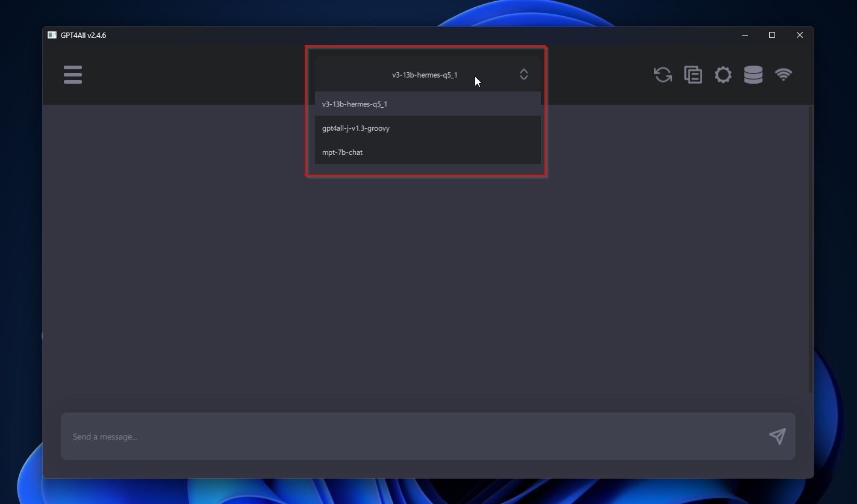
Task: Close the GPT4All window
Action: coord(800,35)
